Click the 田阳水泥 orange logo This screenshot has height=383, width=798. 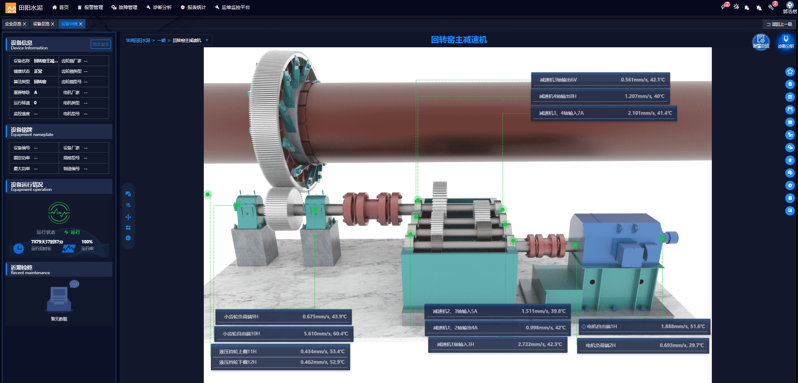coord(10,7)
